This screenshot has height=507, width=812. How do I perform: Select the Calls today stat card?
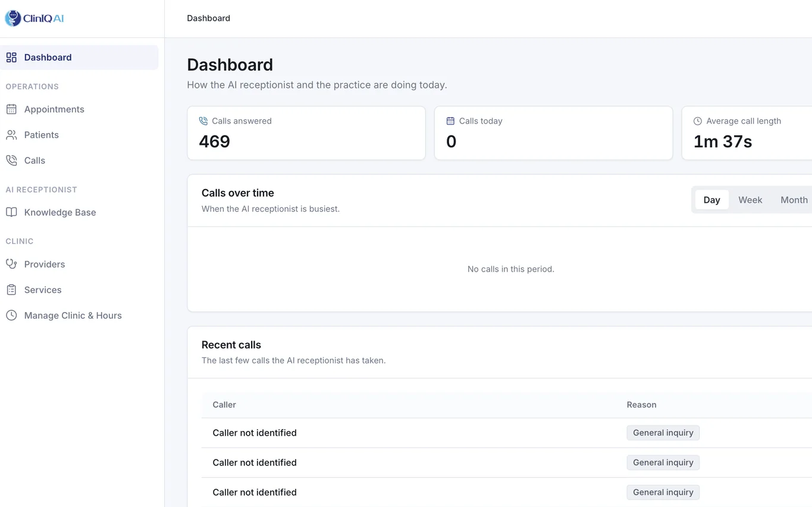click(554, 133)
